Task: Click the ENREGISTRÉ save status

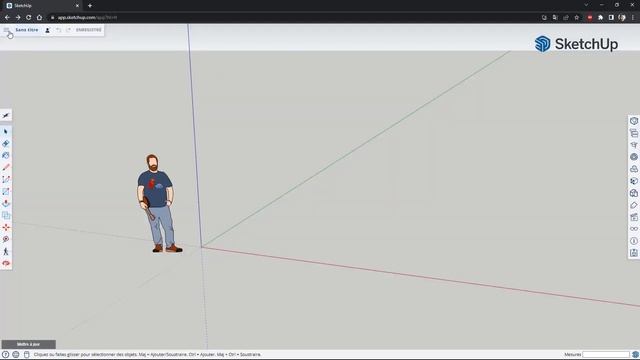Action: tap(89, 30)
